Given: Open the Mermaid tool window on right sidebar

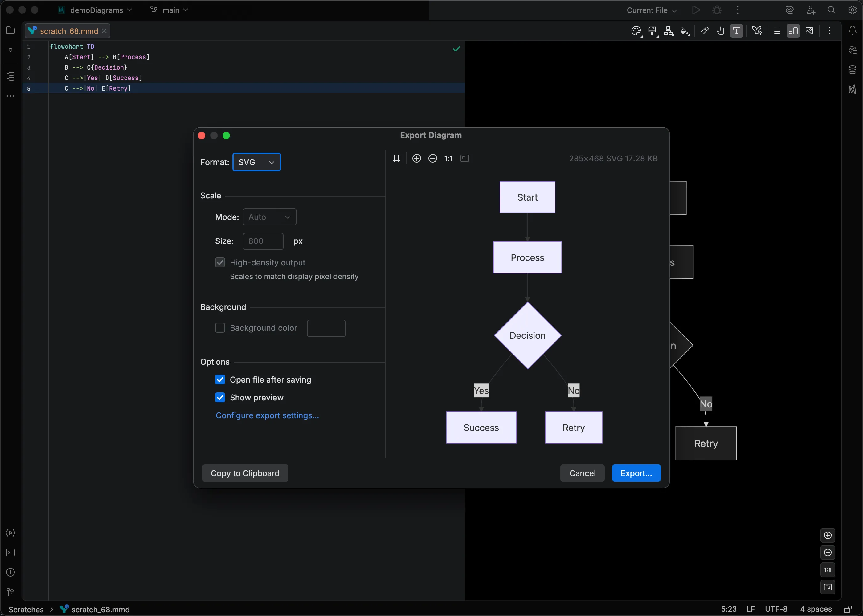Looking at the screenshot, I should (853, 90).
